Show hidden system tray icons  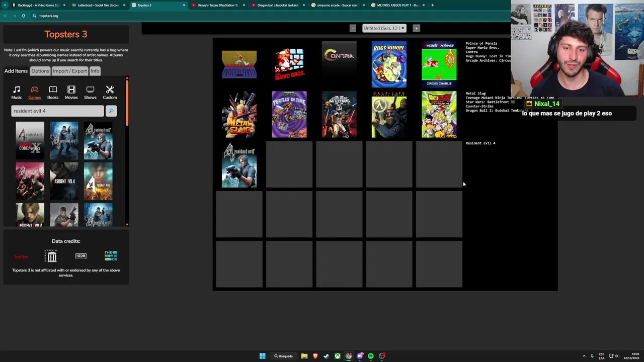point(584,356)
